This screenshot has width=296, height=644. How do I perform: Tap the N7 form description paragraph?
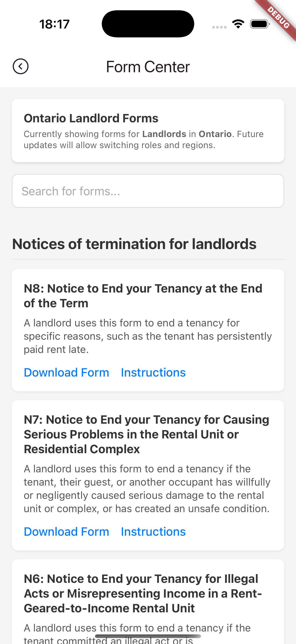pyautogui.click(x=147, y=489)
